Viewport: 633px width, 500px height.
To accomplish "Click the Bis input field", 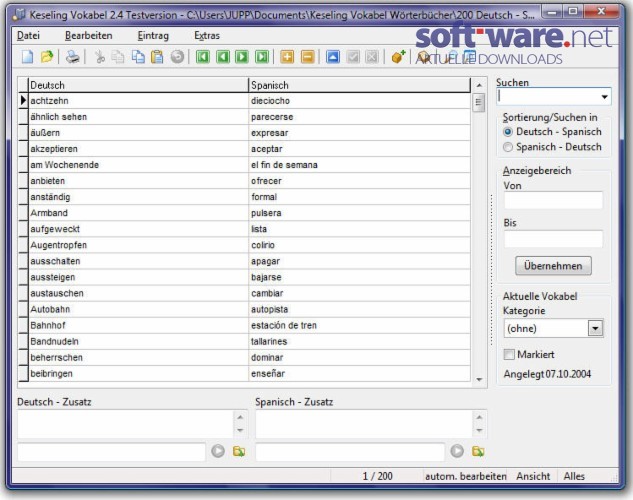I will pos(553,239).
